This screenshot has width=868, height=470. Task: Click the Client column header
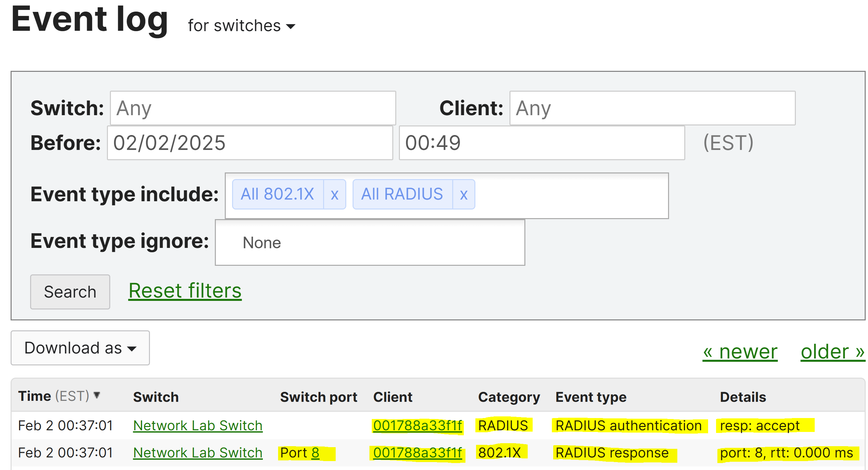click(393, 397)
